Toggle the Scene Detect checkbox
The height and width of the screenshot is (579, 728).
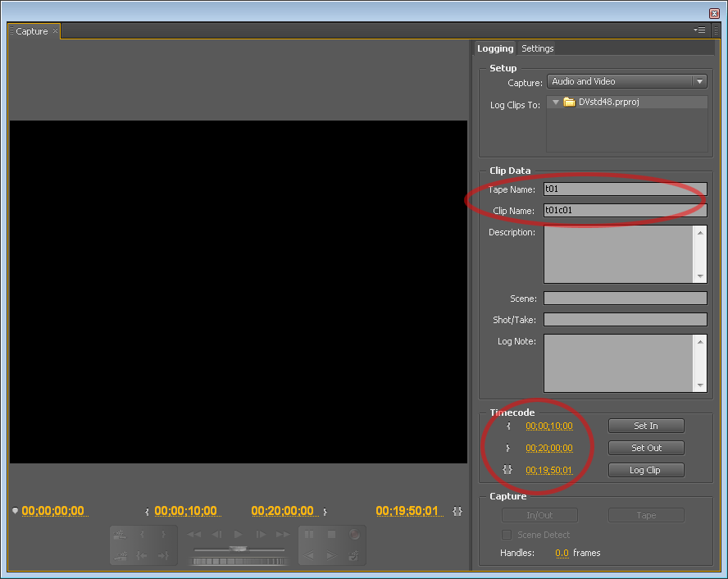(506, 534)
